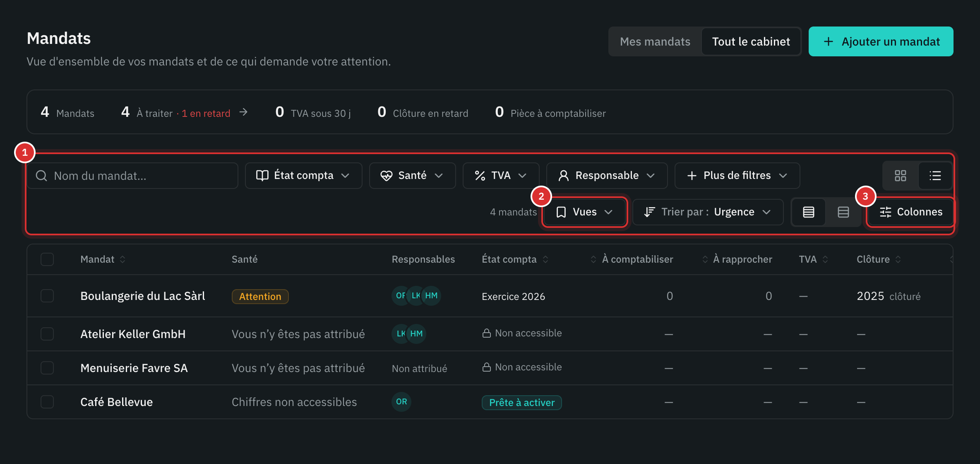Switch to Mes mandats tab
The height and width of the screenshot is (464, 980).
click(x=655, y=41)
